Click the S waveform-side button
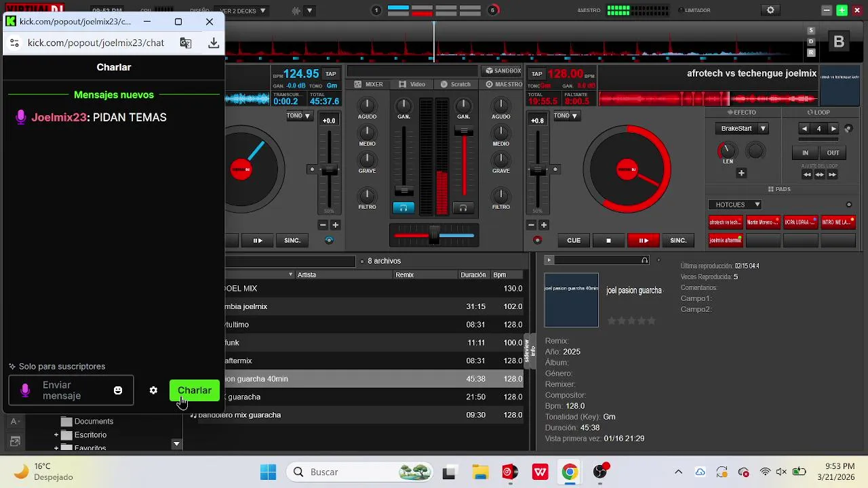 pyautogui.click(x=811, y=30)
